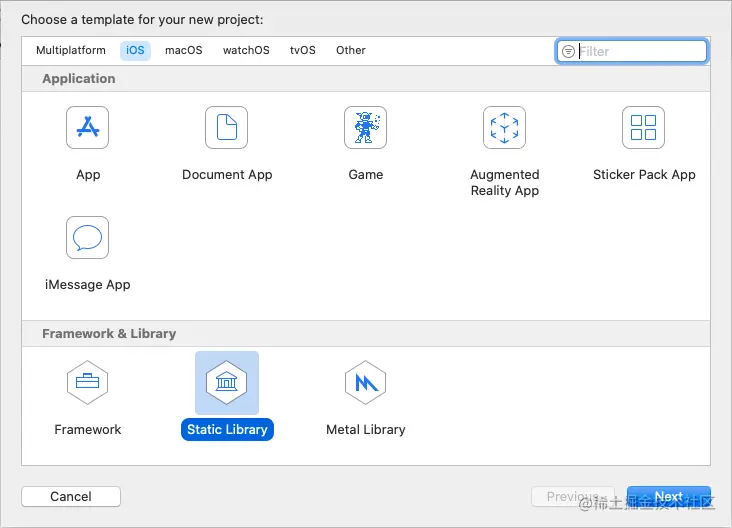Image resolution: width=732 pixels, height=528 pixels.
Task: Open the Other platform tab
Action: [351, 50]
